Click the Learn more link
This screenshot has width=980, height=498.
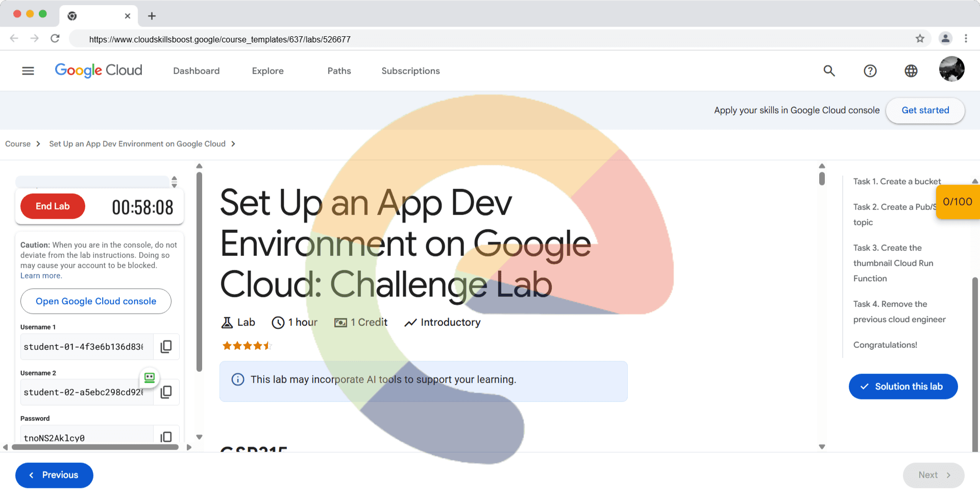click(x=41, y=276)
